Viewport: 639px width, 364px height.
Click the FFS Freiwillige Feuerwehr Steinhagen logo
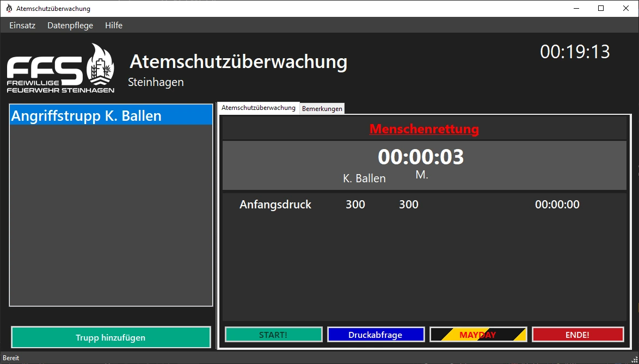60,67
